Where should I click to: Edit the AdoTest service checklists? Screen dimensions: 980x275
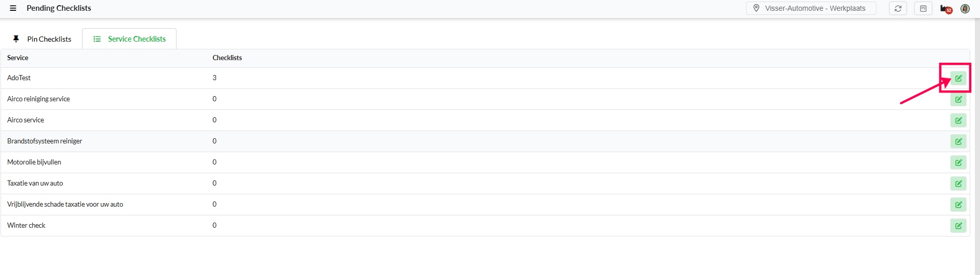(958, 78)
